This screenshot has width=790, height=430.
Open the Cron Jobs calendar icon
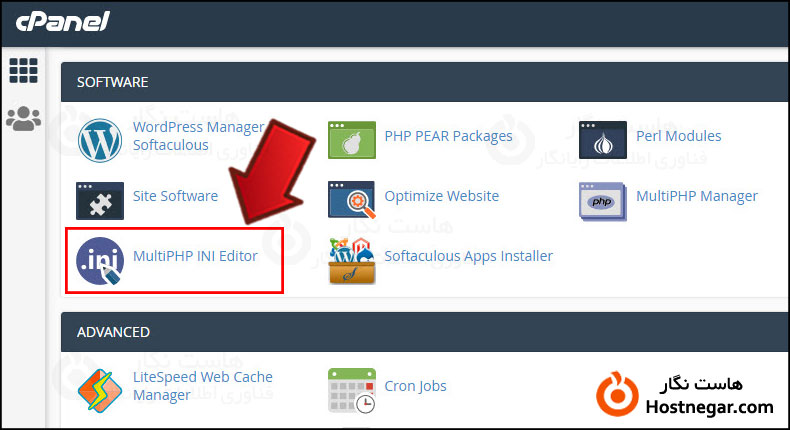351,390
